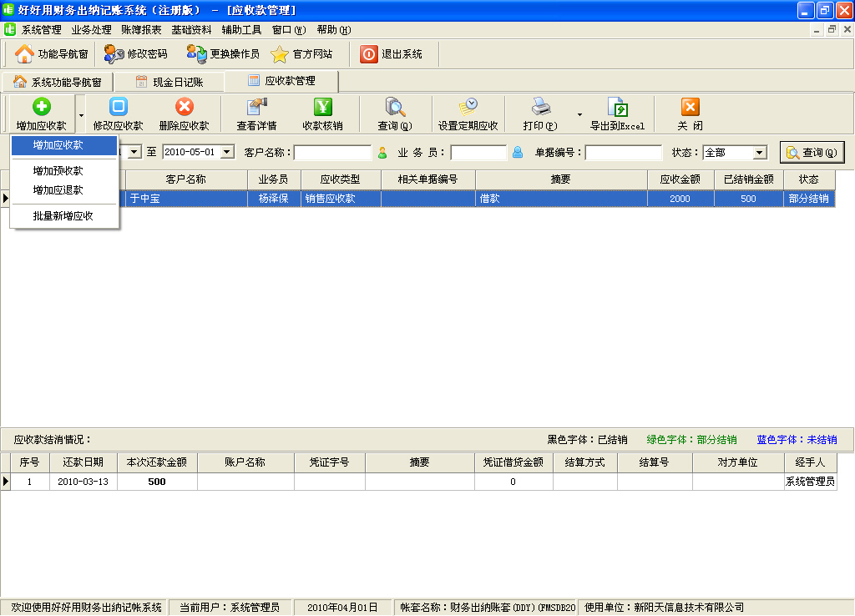Click the 查询(Q) button at right

point(812,153)
